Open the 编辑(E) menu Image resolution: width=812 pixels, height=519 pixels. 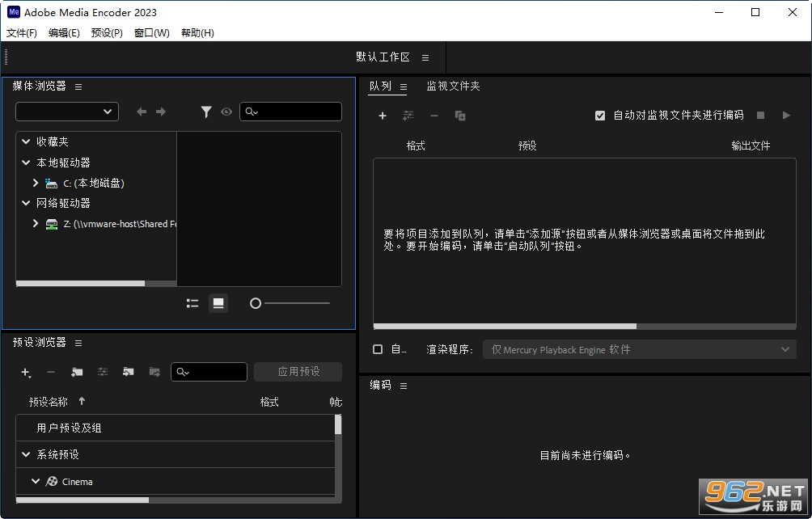[x=64, y=32]
